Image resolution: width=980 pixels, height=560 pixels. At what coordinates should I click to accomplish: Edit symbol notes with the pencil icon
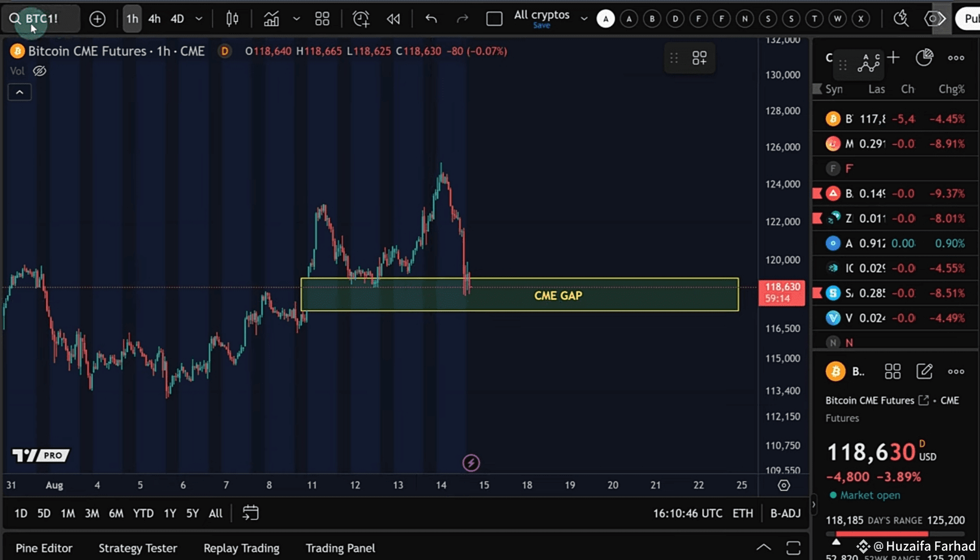click(x=924, y=372)
